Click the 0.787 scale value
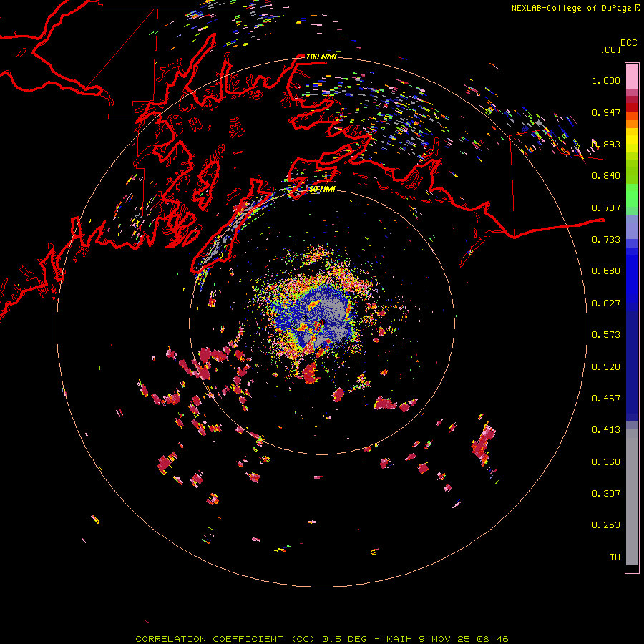 click(606, 208)
